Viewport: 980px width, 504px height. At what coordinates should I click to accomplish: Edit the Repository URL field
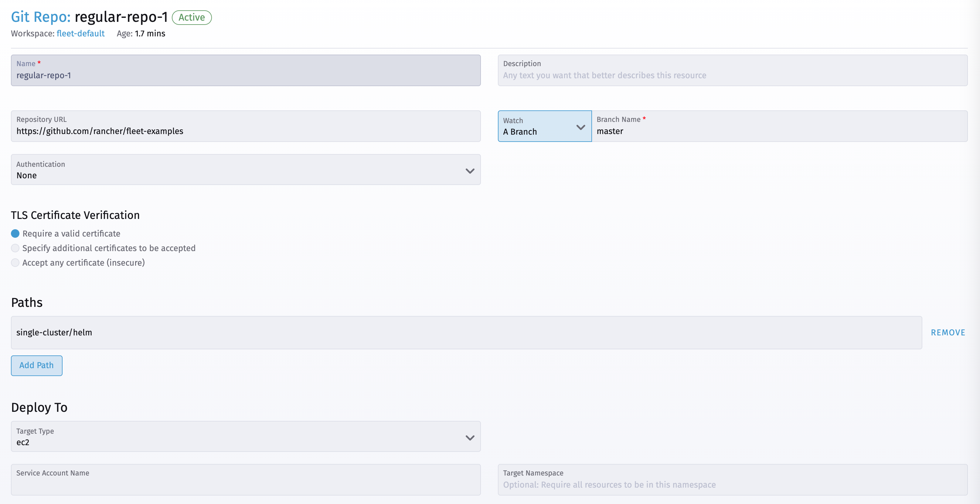(245, 131)
